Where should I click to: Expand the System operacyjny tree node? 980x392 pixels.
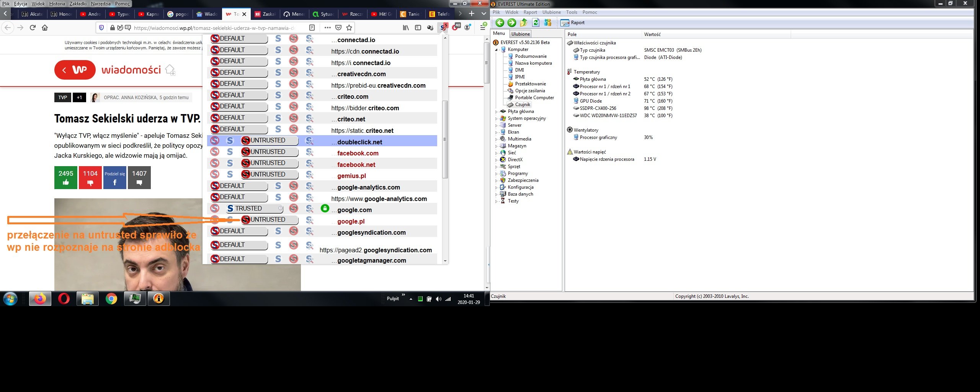tap(497, 119)
